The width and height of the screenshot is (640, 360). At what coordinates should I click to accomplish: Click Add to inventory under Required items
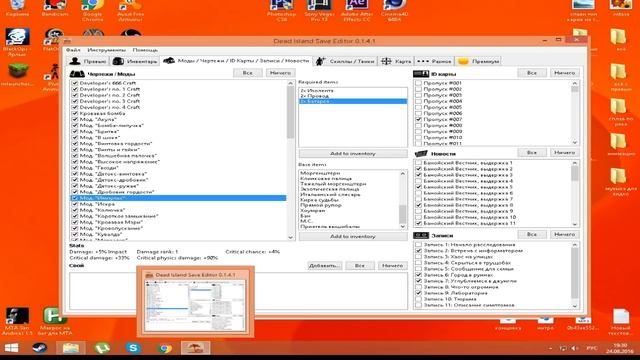tap(353, 153)
